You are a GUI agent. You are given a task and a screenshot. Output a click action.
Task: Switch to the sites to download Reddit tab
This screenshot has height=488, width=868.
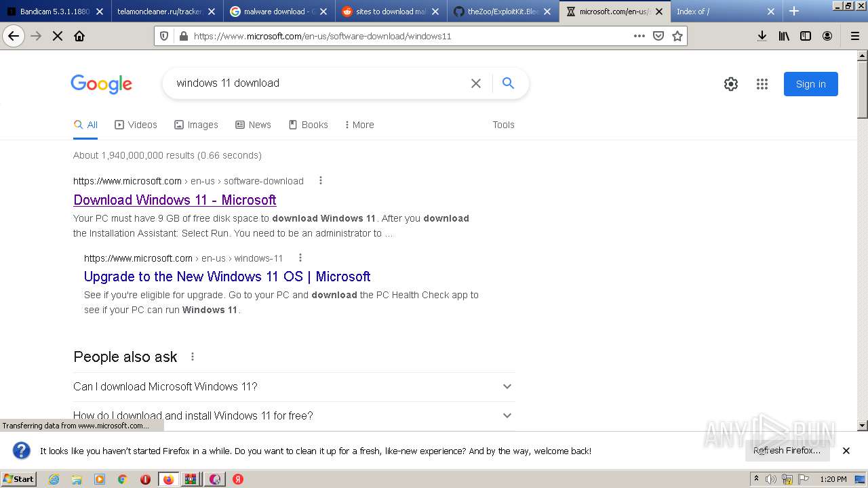click(x=391, y=12)
